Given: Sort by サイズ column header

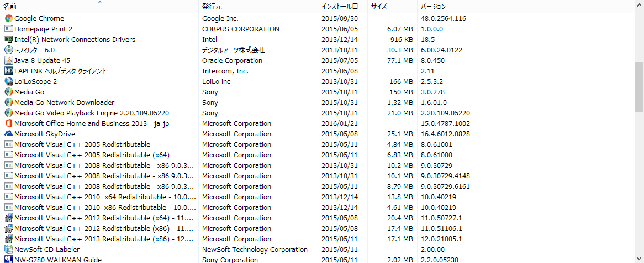Looking at the screenshot, I should [x=379, y=7].
